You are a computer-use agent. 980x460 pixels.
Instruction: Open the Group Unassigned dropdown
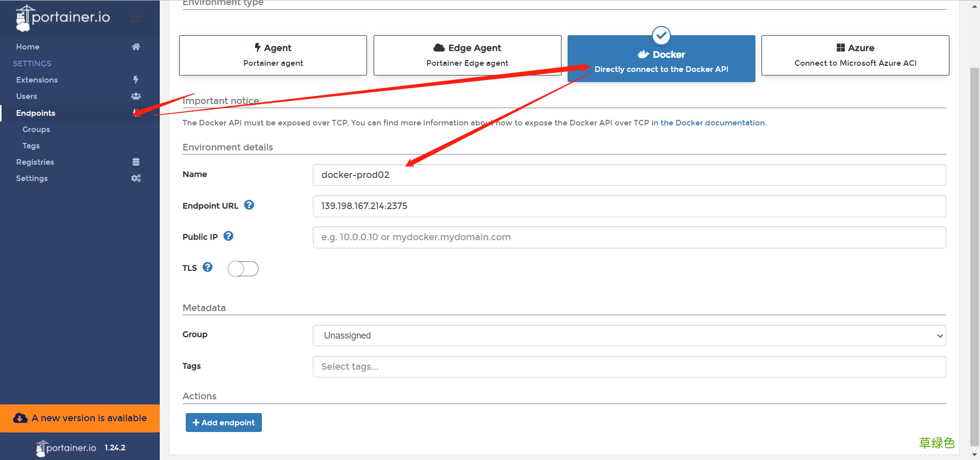629,336
